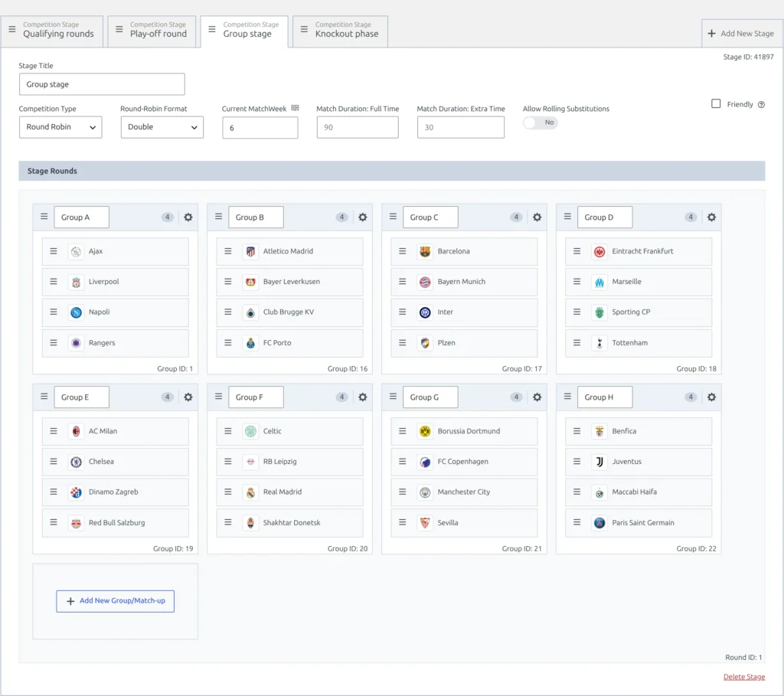The image size is (784, 696).
Task: Select the Atletico Madrid team row
Action: tap(290, 251)
